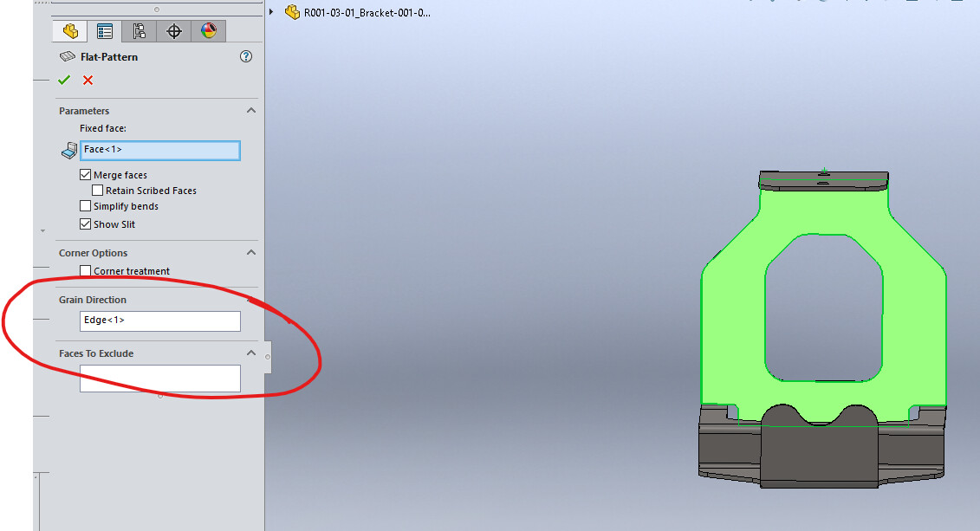Disable the Show Slit checkbox

coord(85,224)
